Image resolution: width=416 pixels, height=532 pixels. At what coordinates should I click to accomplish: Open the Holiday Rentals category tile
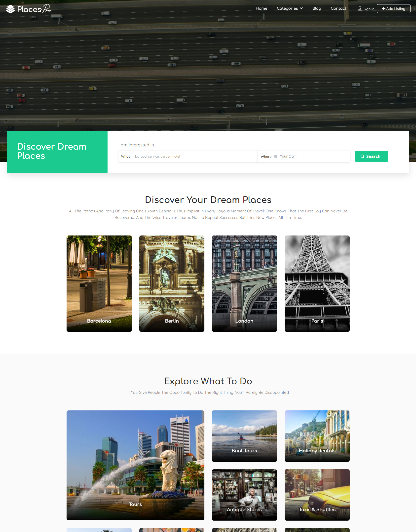(x=317, y=436)
